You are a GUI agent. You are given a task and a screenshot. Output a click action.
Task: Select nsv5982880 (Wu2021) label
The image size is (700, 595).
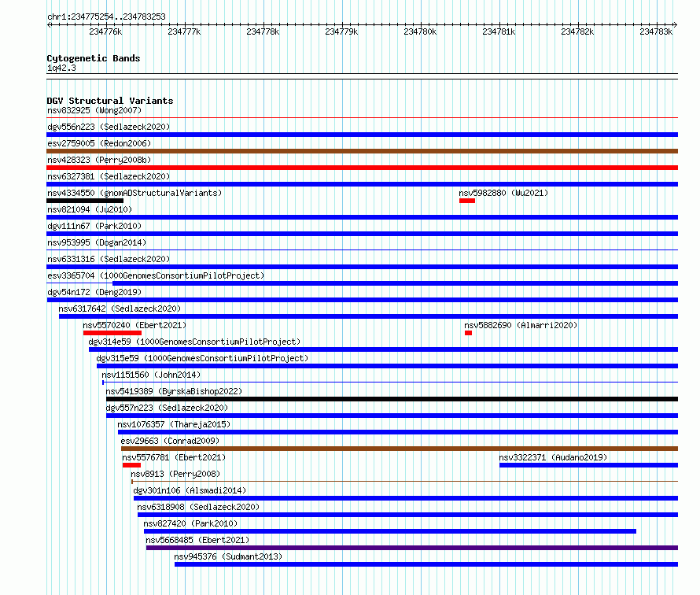[503, 193]
